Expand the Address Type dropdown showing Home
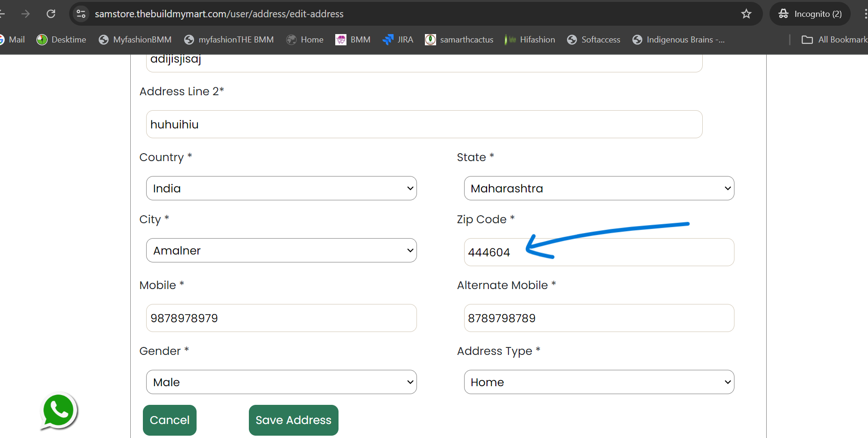The width and height of the screenshot is (868, 438). [599, 382]
